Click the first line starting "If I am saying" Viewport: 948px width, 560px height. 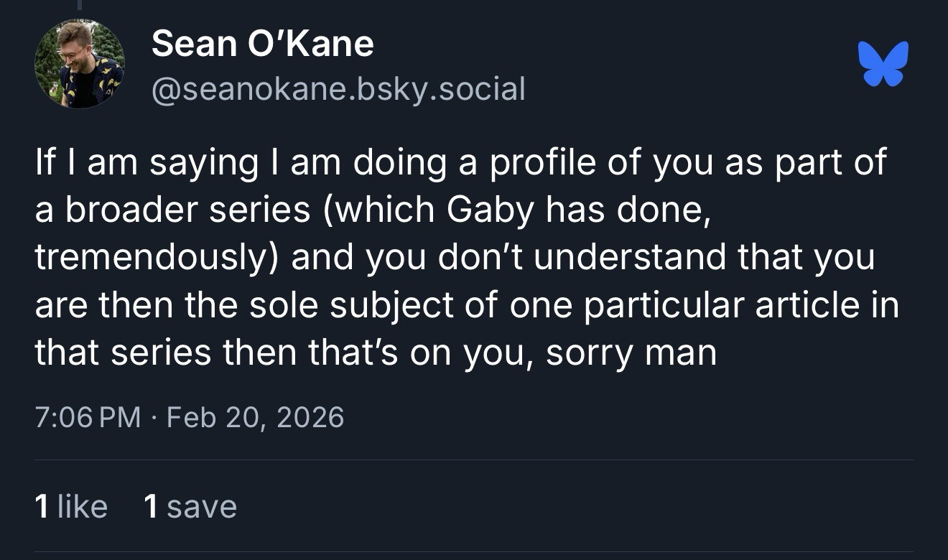tap(460, 162)
